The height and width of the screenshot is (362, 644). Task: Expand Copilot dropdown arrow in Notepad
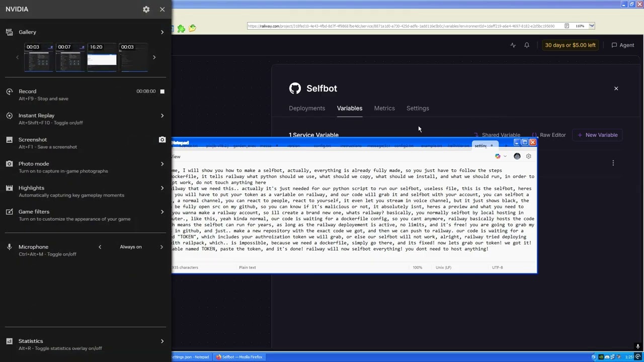505,156
